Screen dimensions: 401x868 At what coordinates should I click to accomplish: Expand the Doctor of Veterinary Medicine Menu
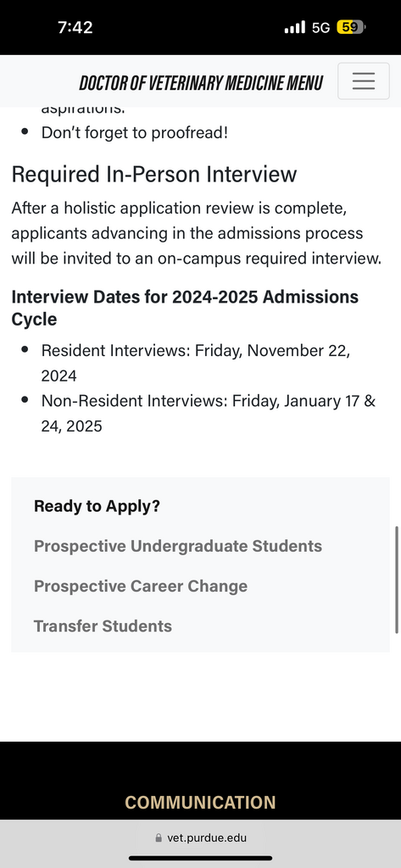[200, 83]
